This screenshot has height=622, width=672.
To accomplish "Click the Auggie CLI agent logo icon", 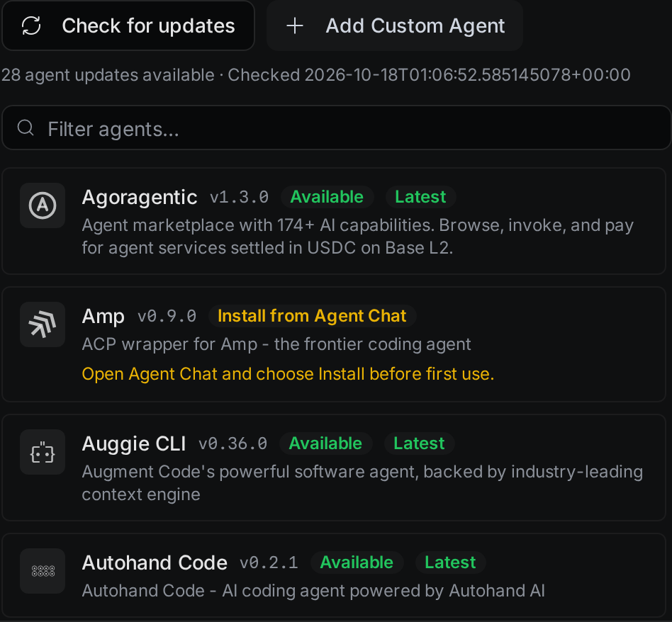I will tap(43, 452).
